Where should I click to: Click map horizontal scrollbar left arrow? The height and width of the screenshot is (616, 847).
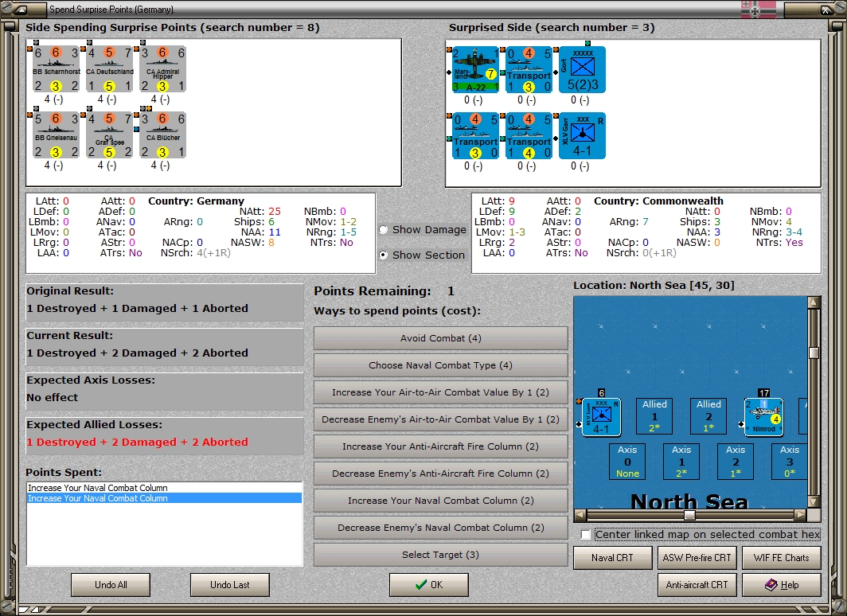(x=580, y=515)
